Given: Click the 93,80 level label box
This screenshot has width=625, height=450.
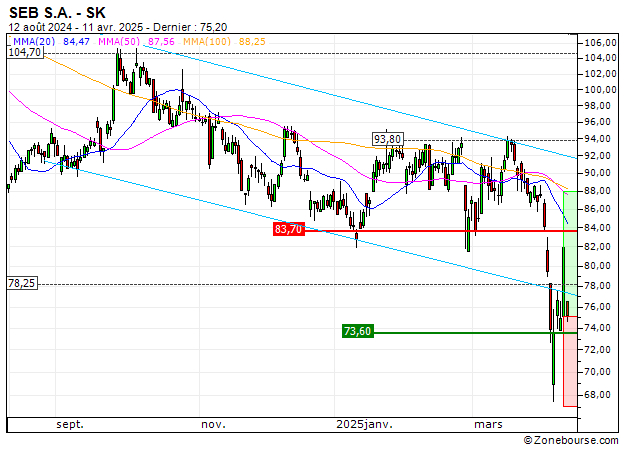Looking at the screenshot, I should 387,139.
